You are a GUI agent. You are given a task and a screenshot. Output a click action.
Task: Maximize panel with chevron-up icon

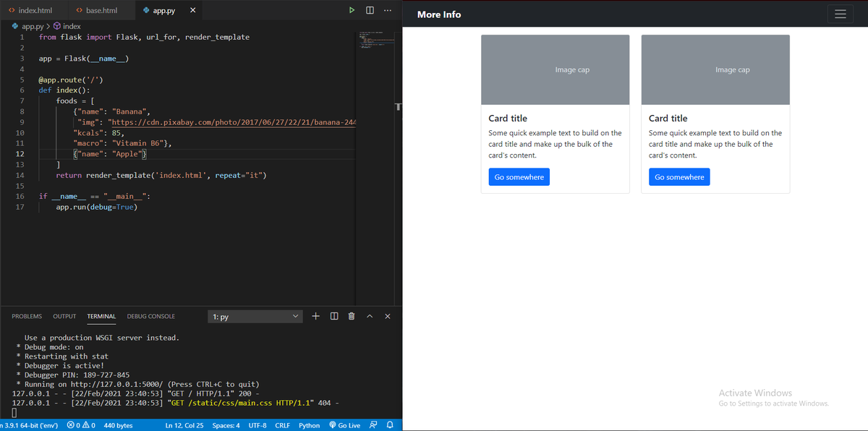370,316
